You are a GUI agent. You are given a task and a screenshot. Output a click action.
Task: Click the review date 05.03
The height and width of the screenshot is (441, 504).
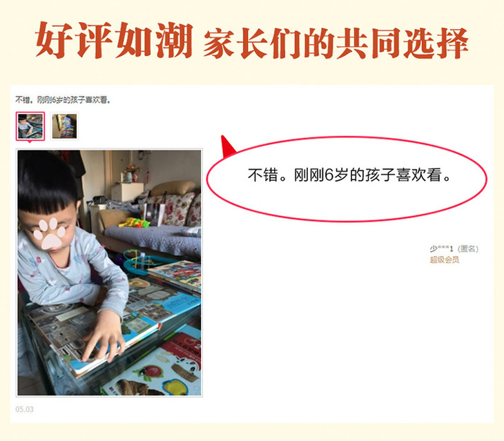24,409
